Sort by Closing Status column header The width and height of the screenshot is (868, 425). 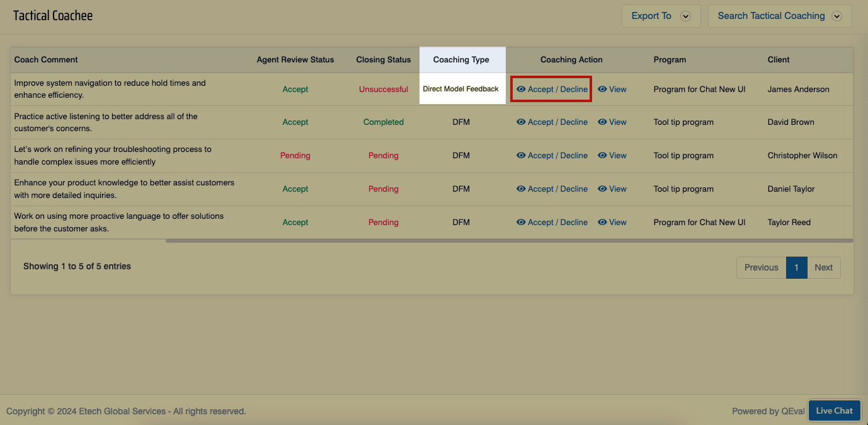383,60
